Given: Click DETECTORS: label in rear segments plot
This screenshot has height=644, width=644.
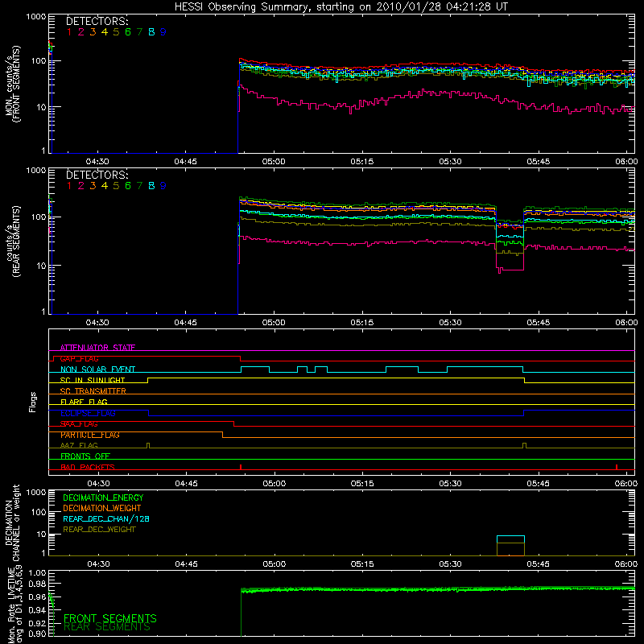Looking at the screenshot, I should 97,175.
